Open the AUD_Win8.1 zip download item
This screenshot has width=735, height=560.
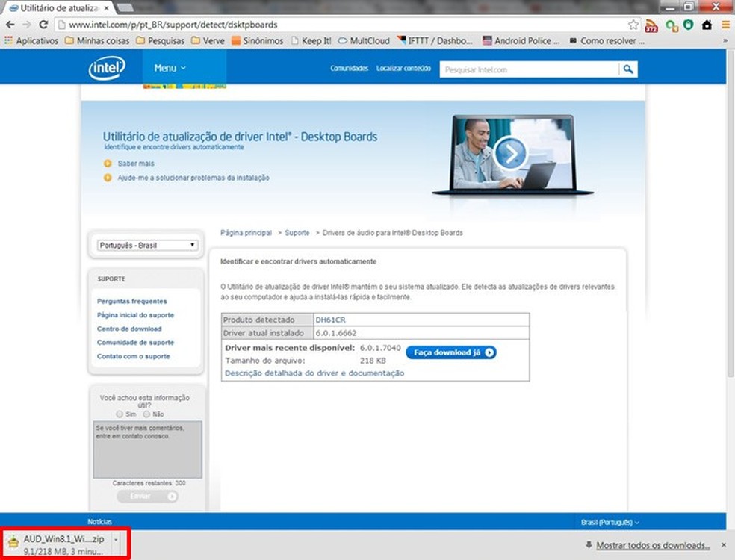(x=56, y=544)
